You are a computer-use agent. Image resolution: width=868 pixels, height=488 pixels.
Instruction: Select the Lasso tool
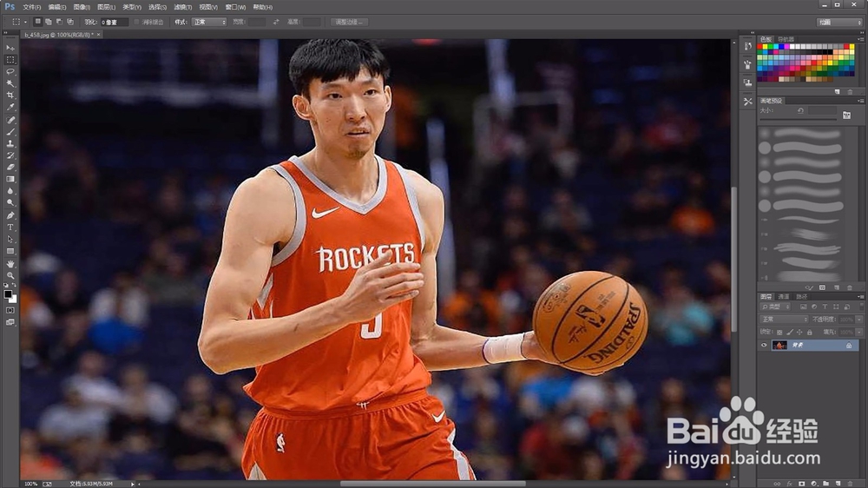coord(10,72)
